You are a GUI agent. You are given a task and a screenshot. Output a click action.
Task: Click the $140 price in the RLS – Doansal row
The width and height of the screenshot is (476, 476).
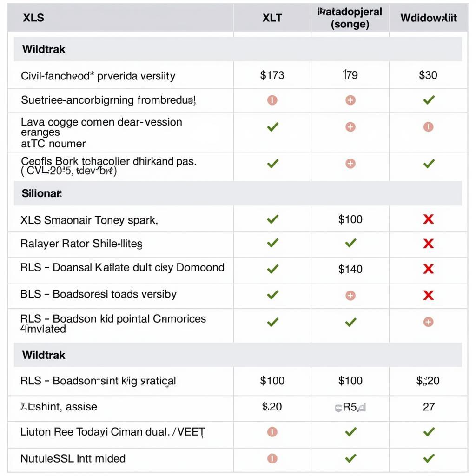350,269
